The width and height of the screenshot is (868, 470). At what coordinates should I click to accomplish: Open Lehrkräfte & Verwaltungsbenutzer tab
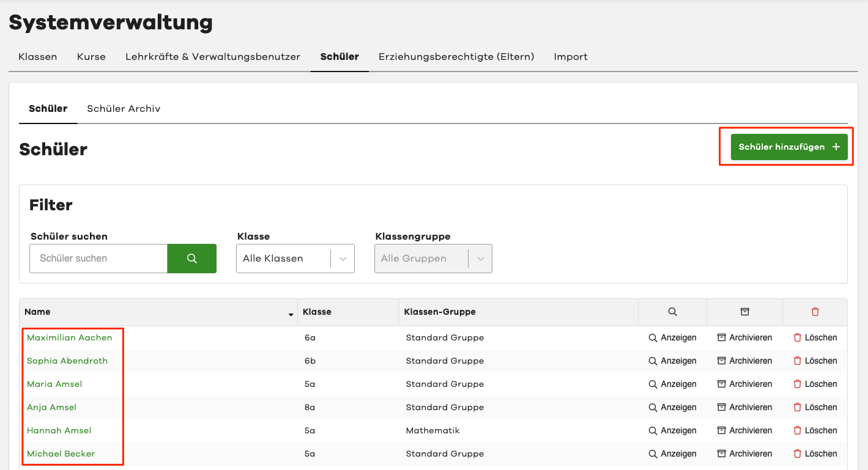point(213,57)
